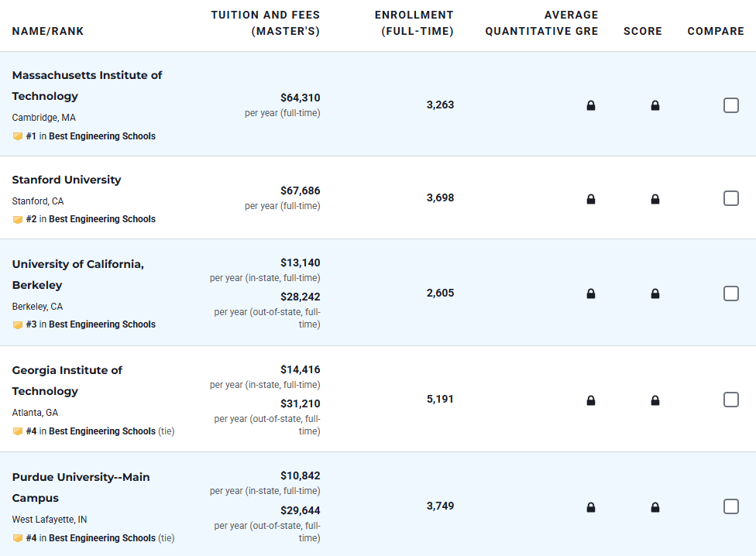This screenshot has width=756, height=556.
Task: Click the #1 ranking badge icon for MIT
Action: [x=18, y=136]
